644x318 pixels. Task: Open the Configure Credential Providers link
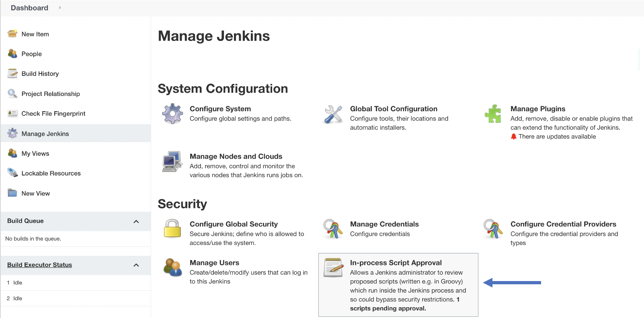[563, 224]
